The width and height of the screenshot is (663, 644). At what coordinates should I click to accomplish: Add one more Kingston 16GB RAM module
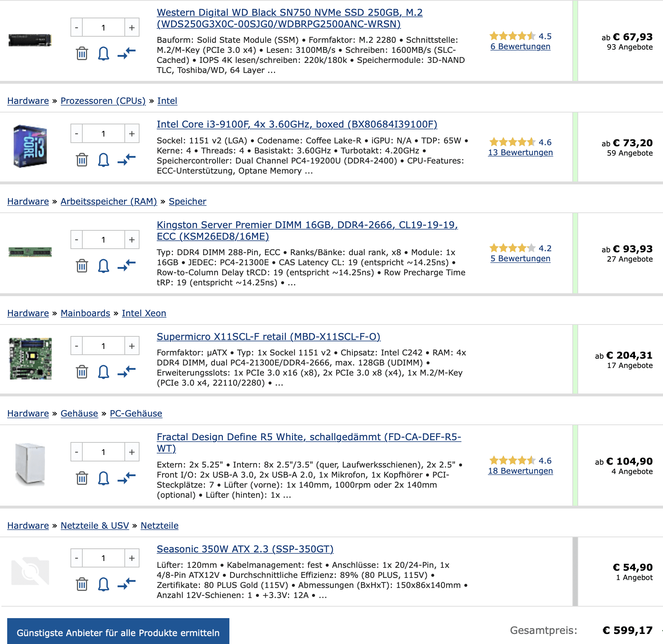coord(132,239)
